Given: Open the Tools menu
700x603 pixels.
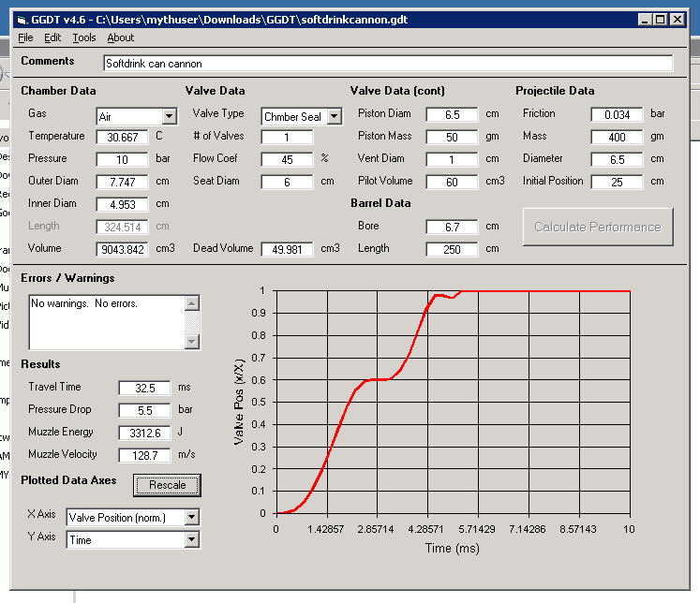Looking at the screenshot, I should (84, 37).
